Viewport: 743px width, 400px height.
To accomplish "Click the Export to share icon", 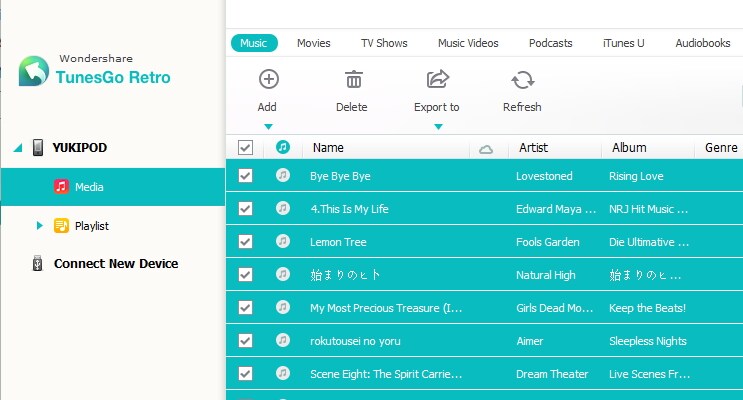I will [x=438, y=79].
